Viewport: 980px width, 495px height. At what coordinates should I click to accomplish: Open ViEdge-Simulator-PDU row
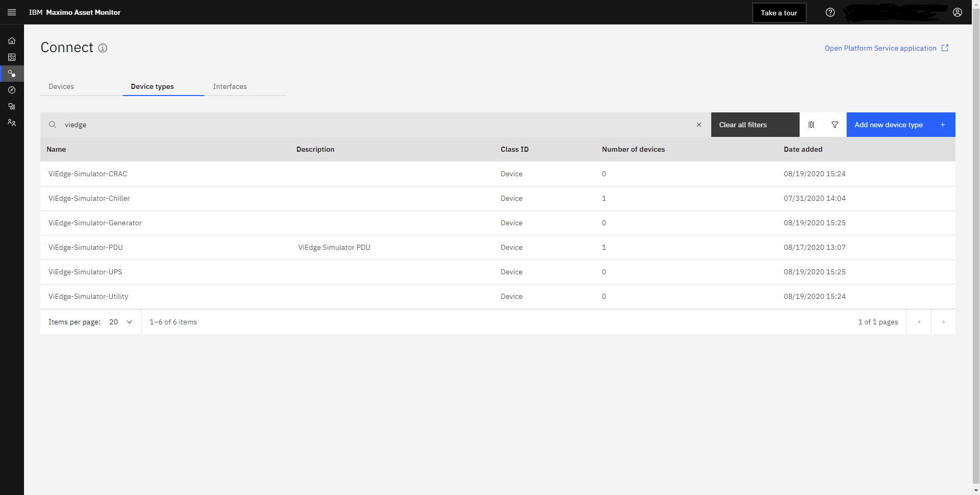click(x=498, y=247)
